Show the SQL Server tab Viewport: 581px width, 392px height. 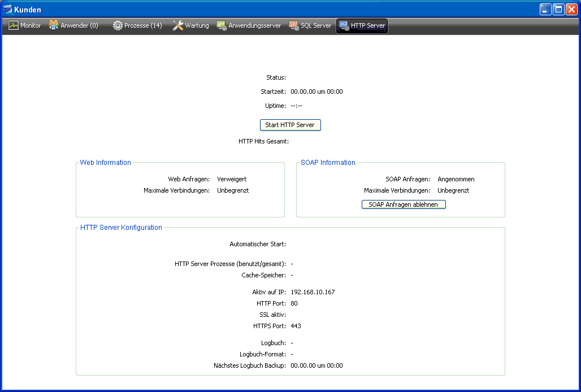[315, 25]
